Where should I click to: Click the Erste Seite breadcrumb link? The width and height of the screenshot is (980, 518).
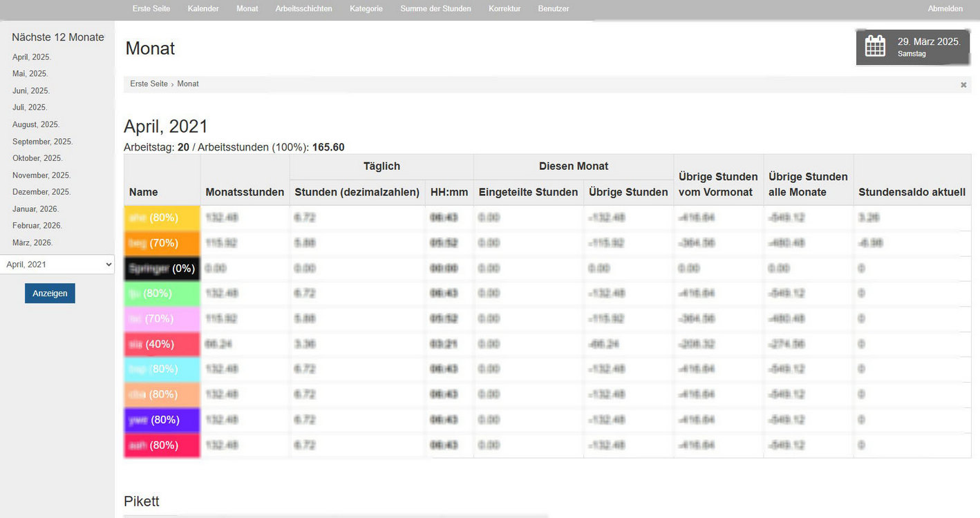[x=149, y=84]
